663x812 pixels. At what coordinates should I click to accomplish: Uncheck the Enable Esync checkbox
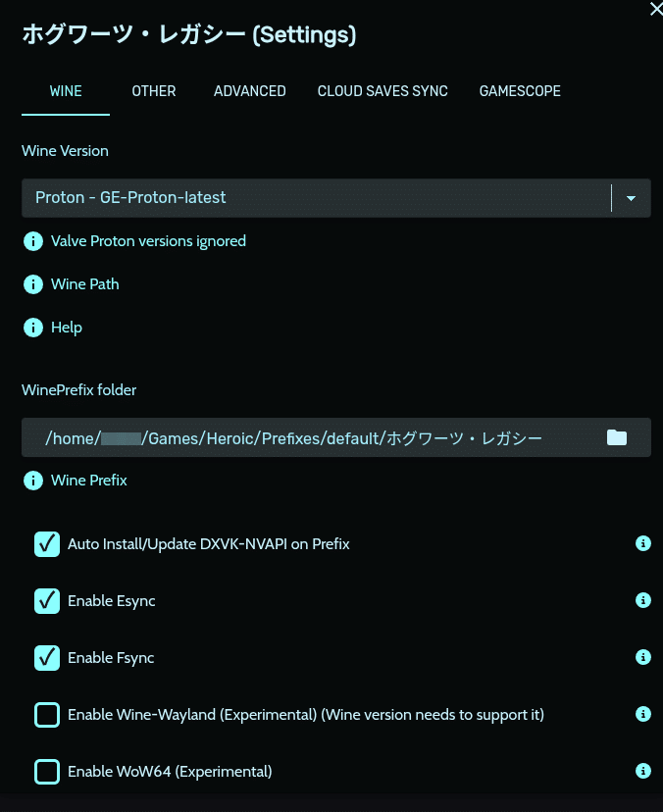coord(47,599)
